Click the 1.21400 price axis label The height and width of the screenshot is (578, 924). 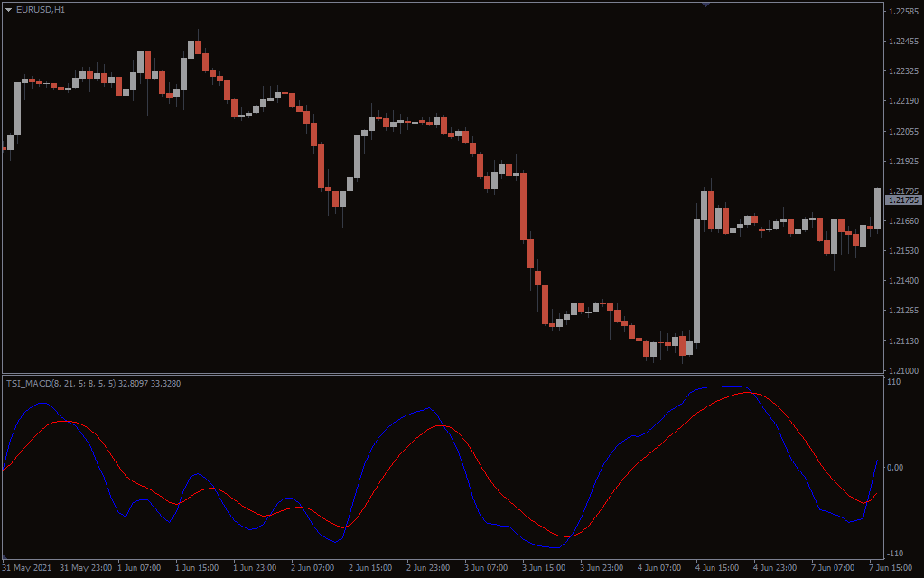(x=903, y=282)
